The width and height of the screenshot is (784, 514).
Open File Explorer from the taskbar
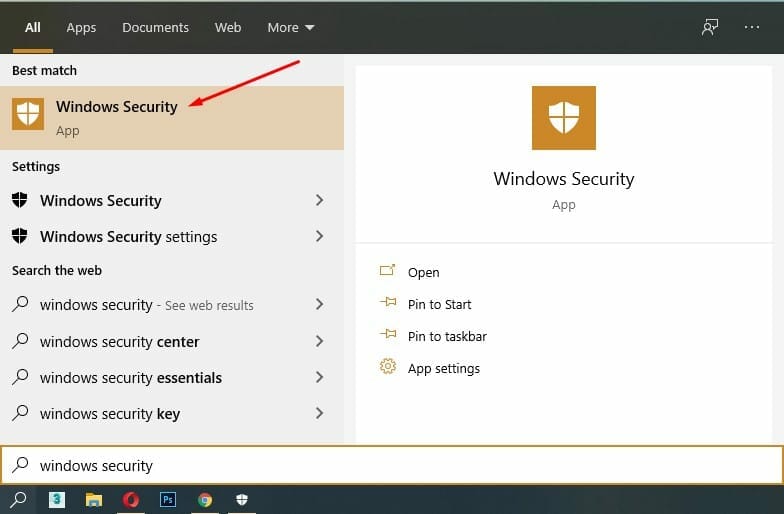[x=94, y=500]
